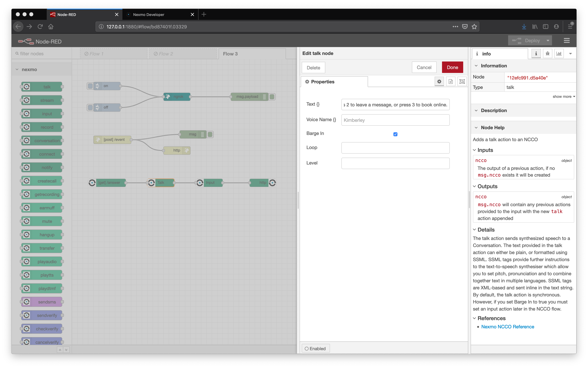This screenshot has height=368, width=588.
Task: Open the Firefox account icon
Action: coord(556,27)
